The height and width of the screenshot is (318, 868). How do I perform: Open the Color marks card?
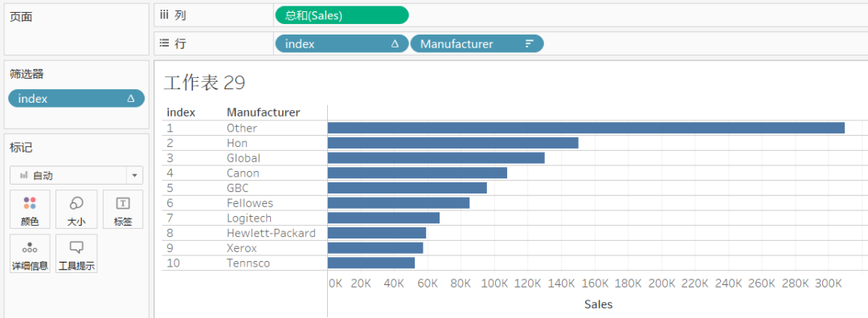click(30, 209)
